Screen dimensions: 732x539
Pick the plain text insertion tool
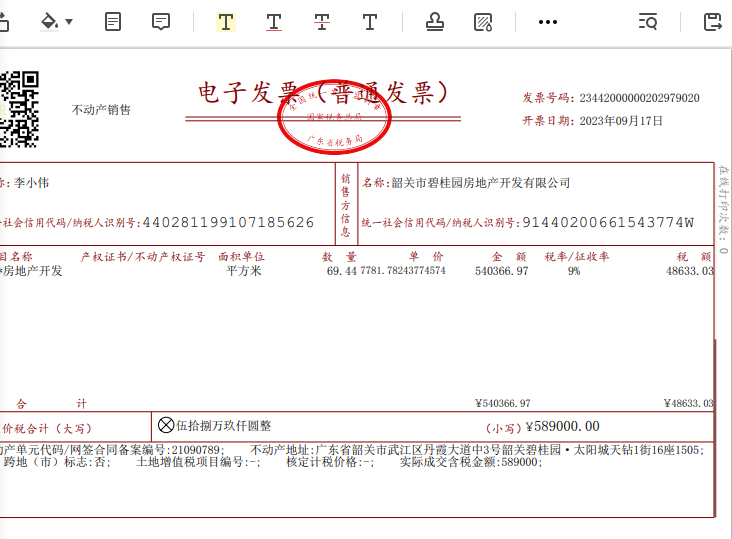(x=369, y=21)
